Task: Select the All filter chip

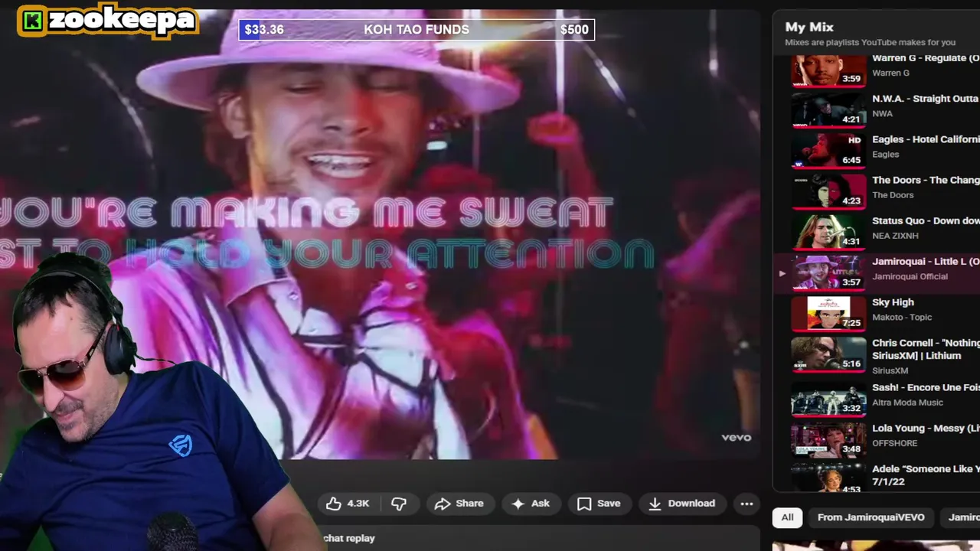Action: [x=787, y=517]
